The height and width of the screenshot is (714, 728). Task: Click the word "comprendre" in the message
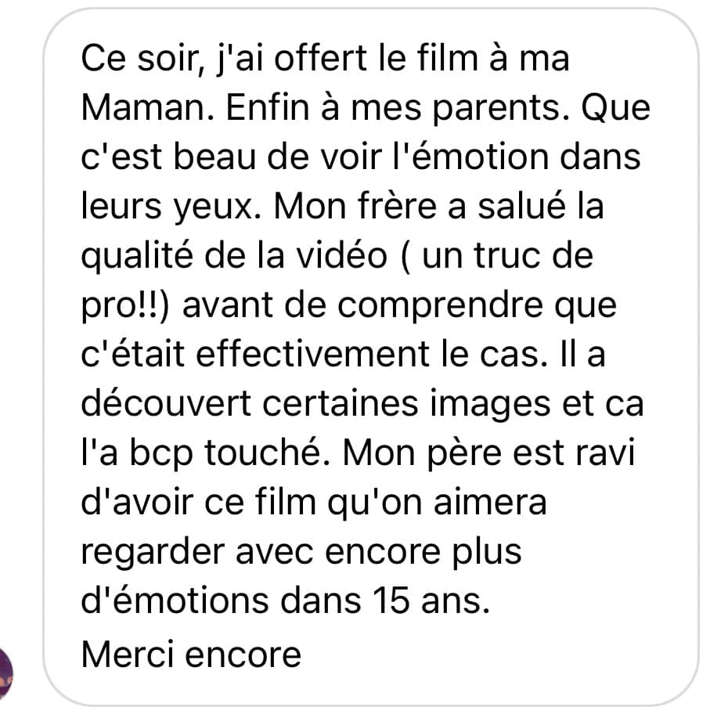pos(441,306)
